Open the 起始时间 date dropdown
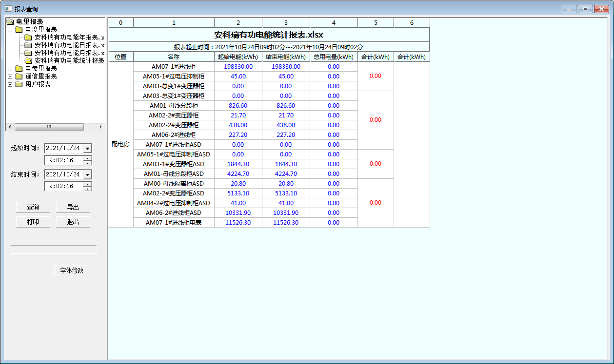Image resolution: width=614 pixels, height=364 pixels. pyautogui.click(x=87, y=148)
